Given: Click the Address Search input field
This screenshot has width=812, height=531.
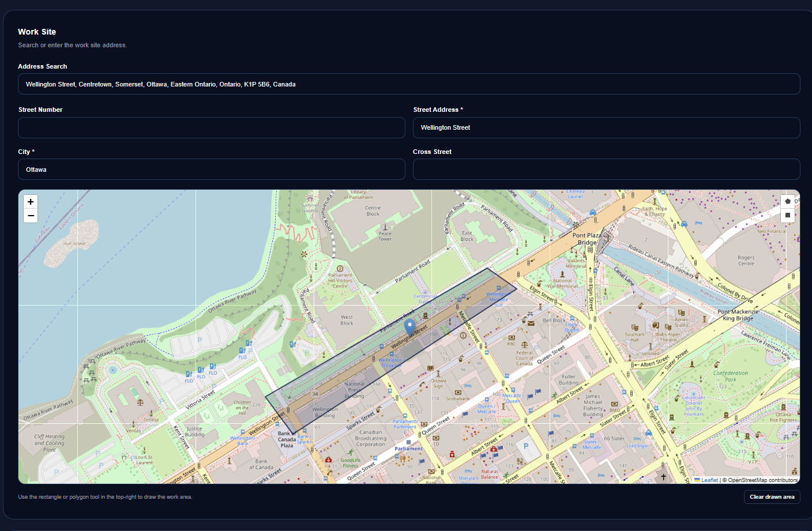Looking at the screenshot, I should (x=409, y=84).
